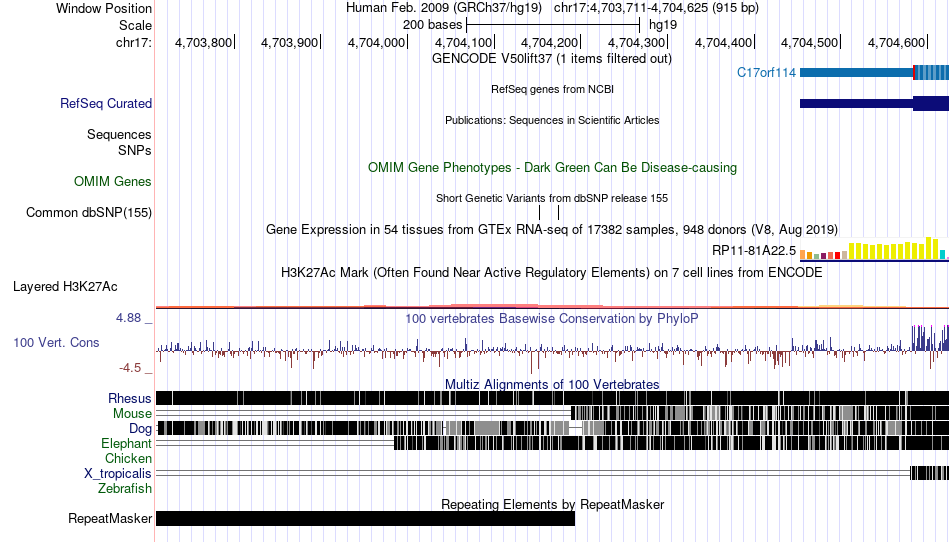
Task: Click the RP11-81A22.5 gene name label
Action: 754,250
